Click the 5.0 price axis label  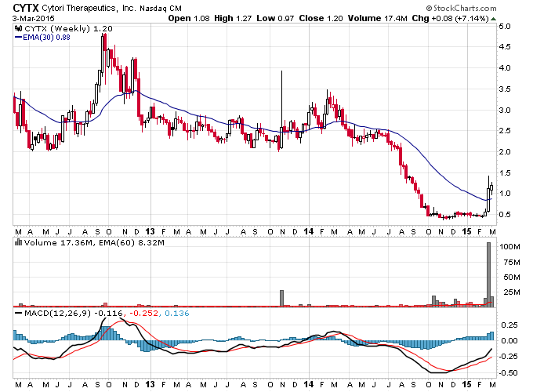(505, 27)
